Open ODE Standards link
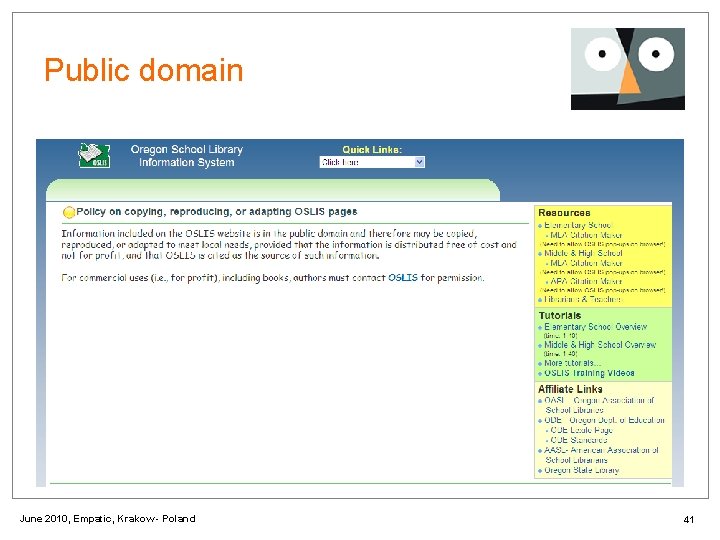 (x=579, y=440)
